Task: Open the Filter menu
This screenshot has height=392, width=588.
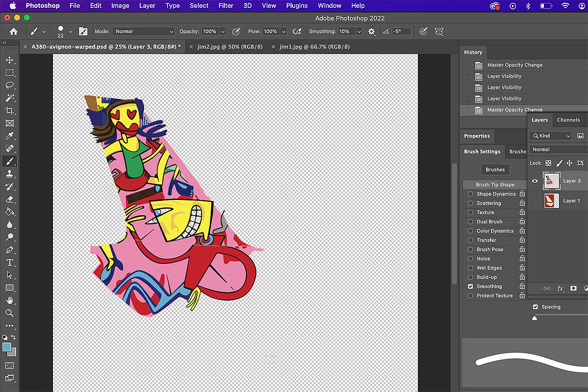Action: (x=225, y=6)
